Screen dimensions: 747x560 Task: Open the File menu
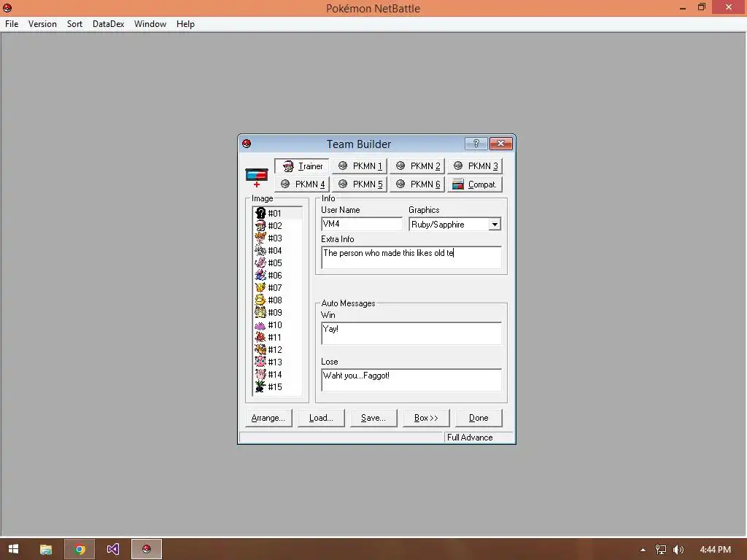pyautogui.click(x=12, y=24)
